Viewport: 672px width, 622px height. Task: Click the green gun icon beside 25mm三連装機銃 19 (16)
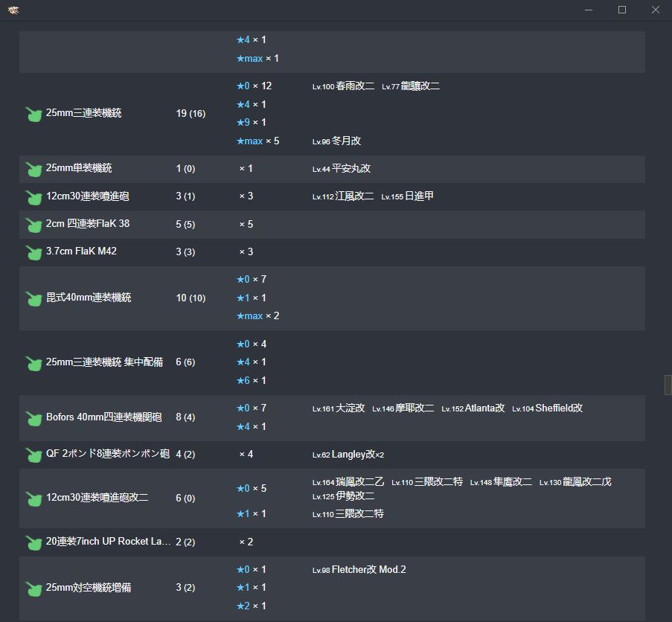tap(33, 114)
